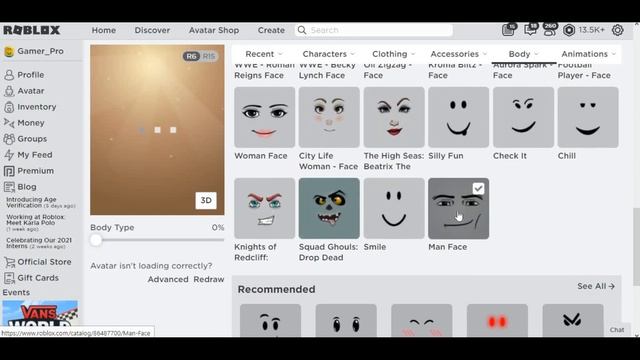640x360 pixels.
Task: Open the Official Store cart icon
Action: coord(9,262)
